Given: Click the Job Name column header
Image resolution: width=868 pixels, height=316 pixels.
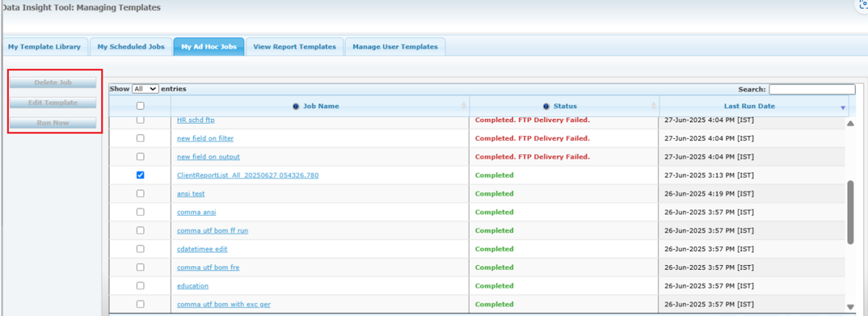Looking at the screenshot, I should 320,106.
